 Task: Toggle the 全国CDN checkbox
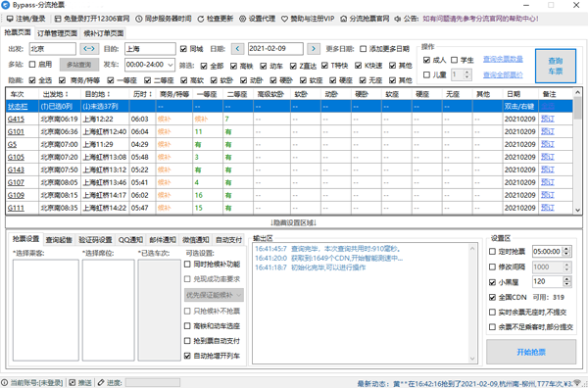point(492,297)
